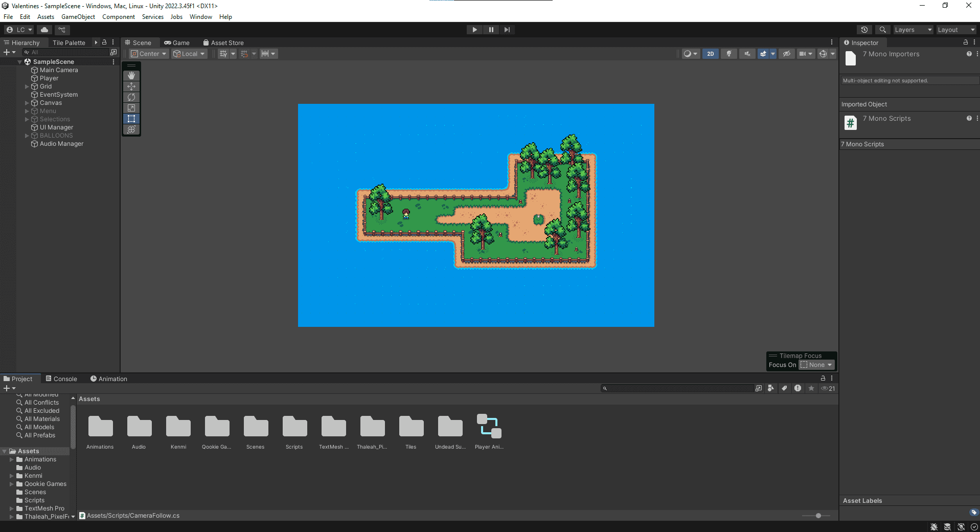Open Tilemap Focus On None dropdown
This screenshot has width=980, height=532.
pyautogui.click(x=817, y=365)
